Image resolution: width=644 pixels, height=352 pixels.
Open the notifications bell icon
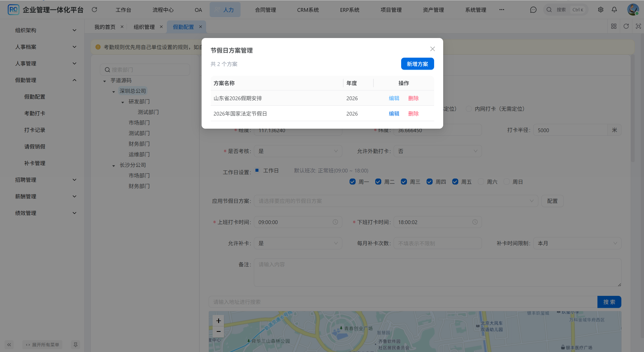pyautogui.click(x=614, y=10)
